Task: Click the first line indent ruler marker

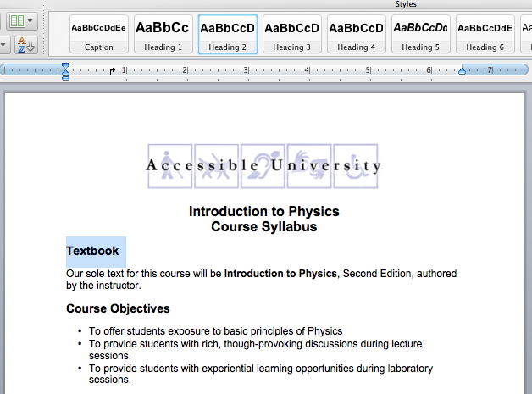Action: [x=65, y=65]
